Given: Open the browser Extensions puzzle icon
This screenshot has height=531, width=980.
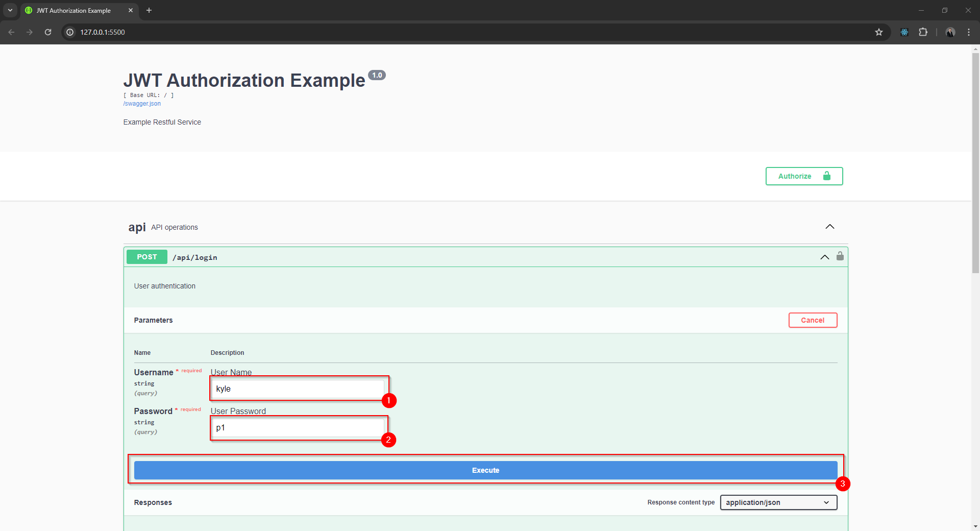Looking at the screenshot, I should coord(923,32).
